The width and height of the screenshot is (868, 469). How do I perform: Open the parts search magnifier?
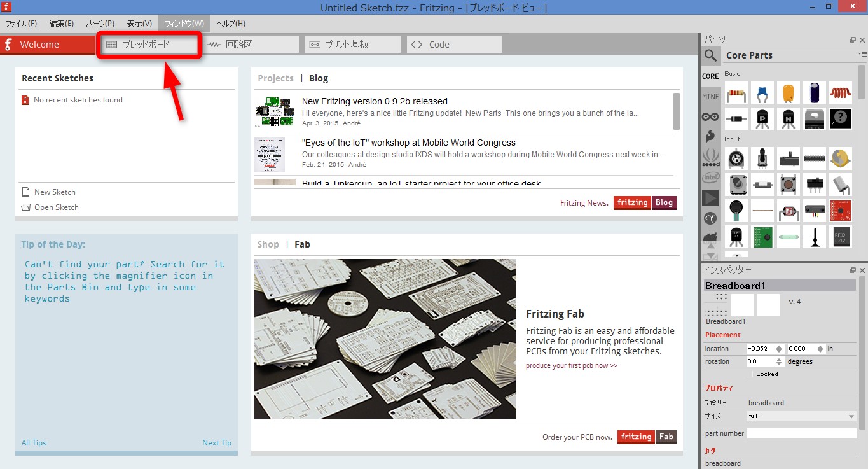pyautogui.click(x=710, y=55)
